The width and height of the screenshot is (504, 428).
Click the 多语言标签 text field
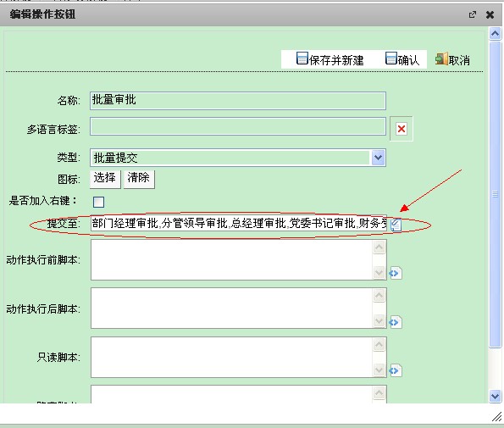[x=238, y=126]
